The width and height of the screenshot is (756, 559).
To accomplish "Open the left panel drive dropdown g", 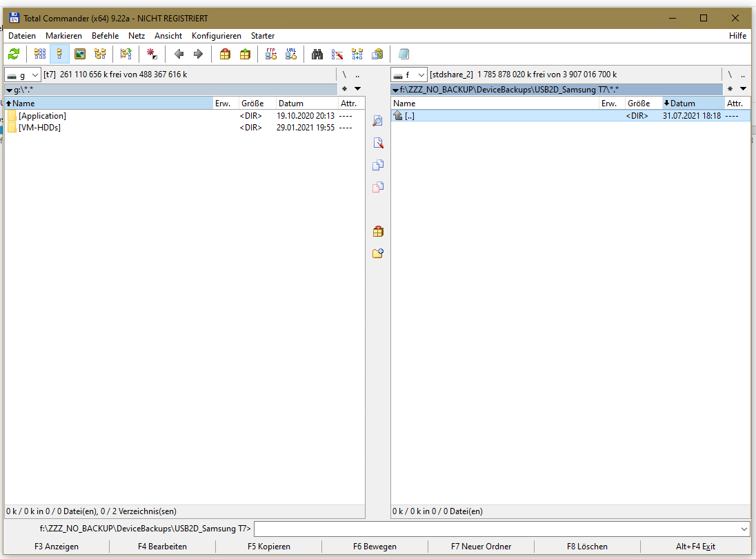I will coord(23,75).
